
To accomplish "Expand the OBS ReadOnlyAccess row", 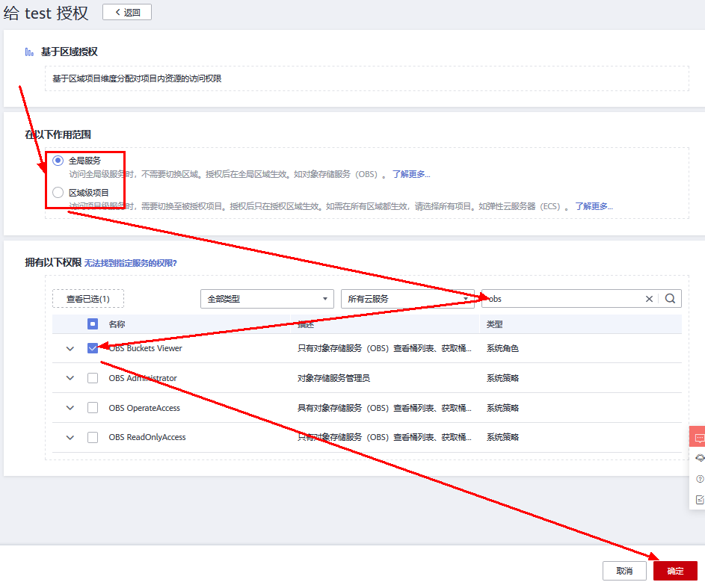I will pos(70,438).
